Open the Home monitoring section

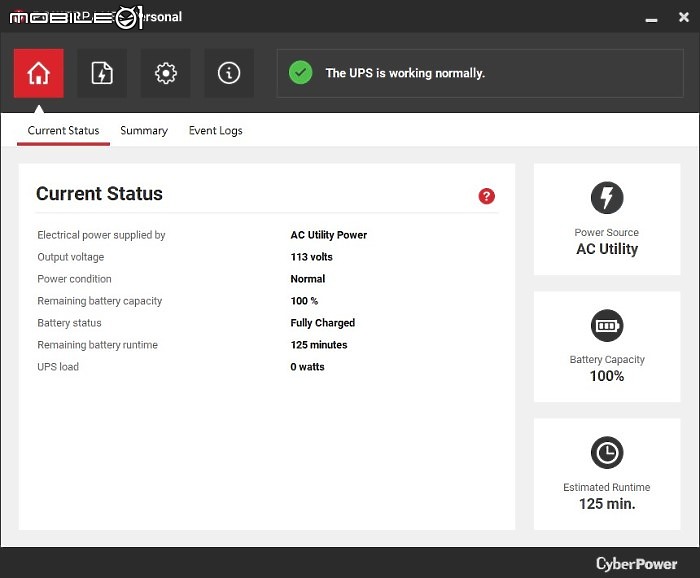coord(39,73)
